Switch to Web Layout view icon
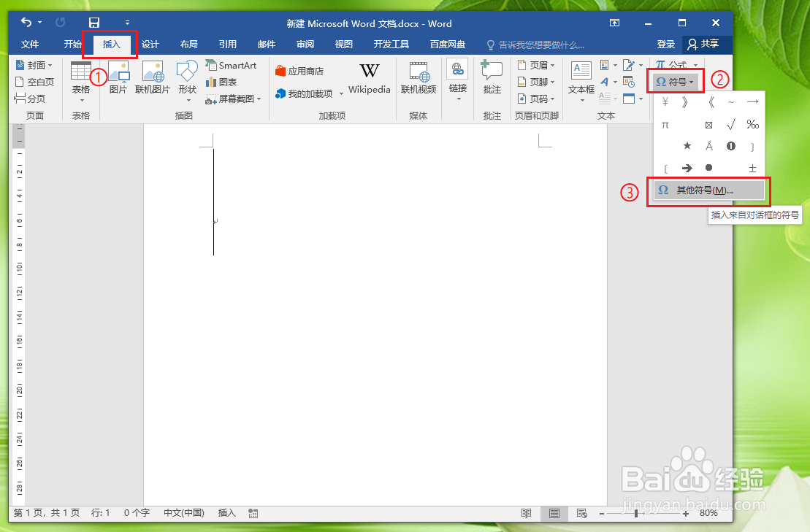The height and width of the screenshot is (532, 810). 581,514
